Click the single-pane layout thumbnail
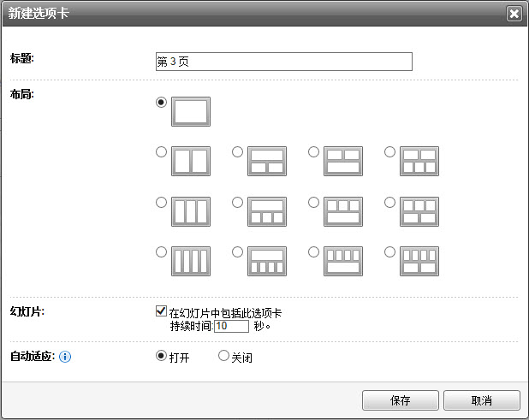The image size is (529, 420). (191, 112)
